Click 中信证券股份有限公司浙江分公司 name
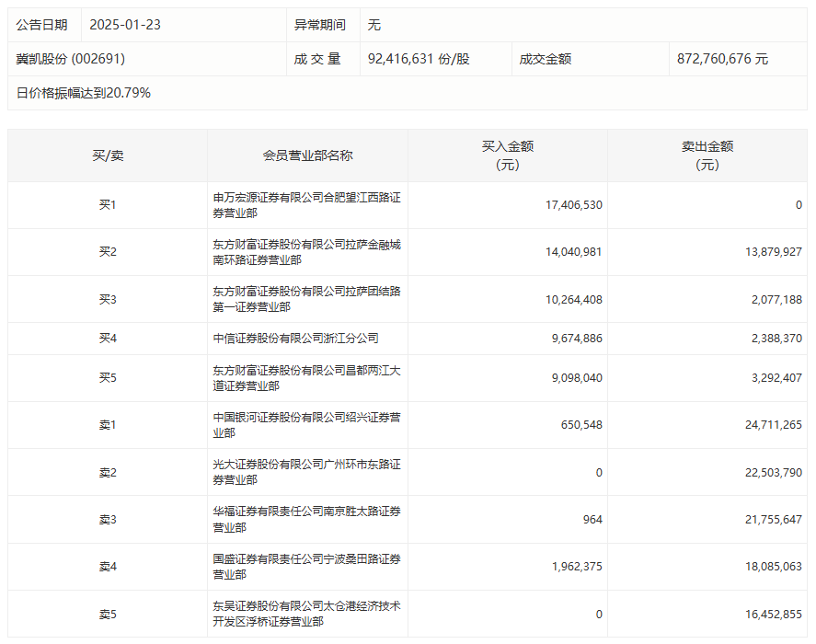Screen dimensions: 816x644 click(295, 339)
